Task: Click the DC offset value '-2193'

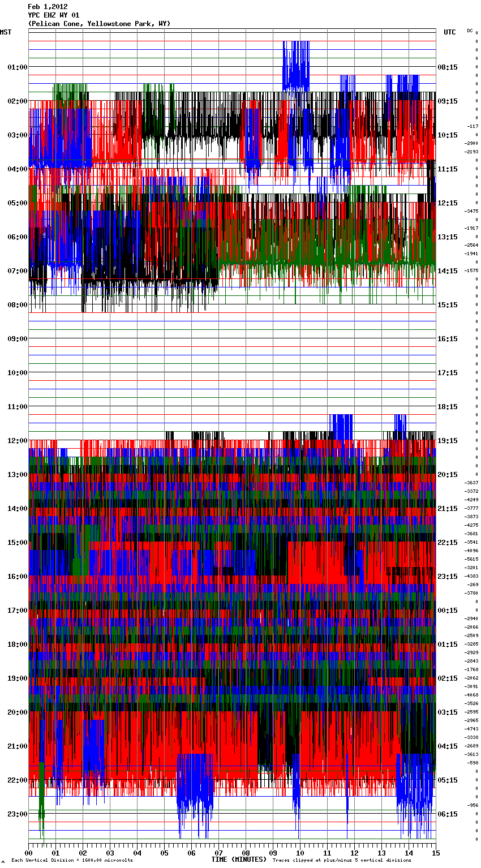Action: 471,152
